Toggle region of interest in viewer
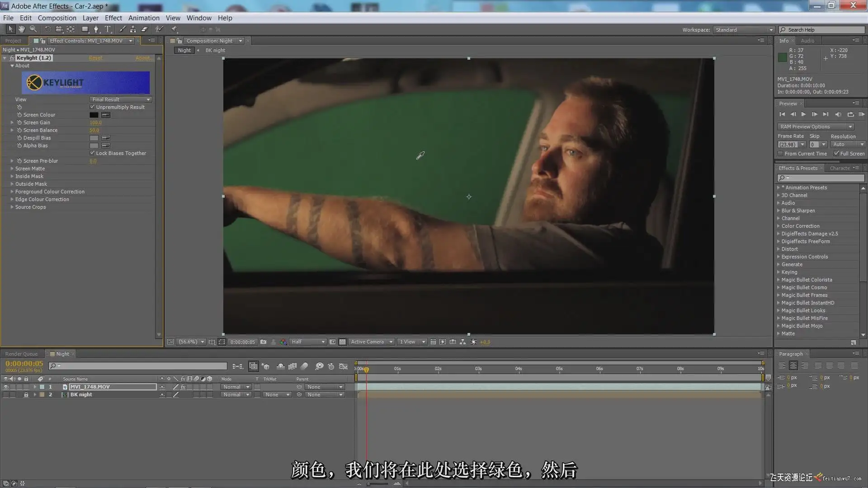The width and height of the screenshot is (868, 488). [332, 342]
